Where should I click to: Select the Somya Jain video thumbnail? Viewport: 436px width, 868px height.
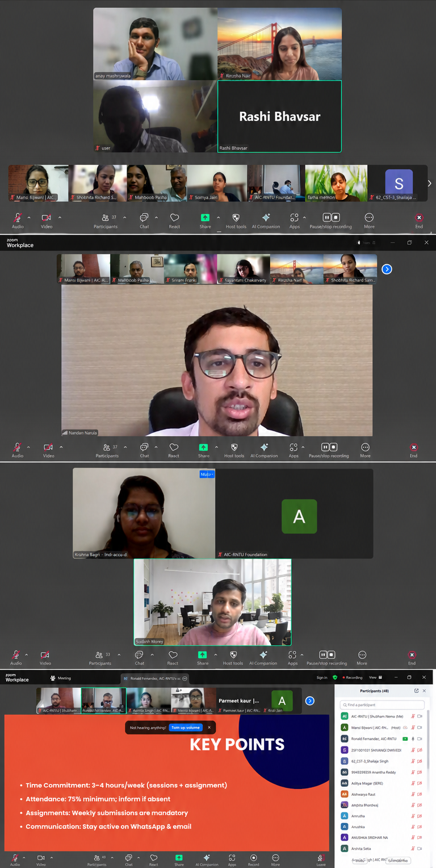coord(216,183)
